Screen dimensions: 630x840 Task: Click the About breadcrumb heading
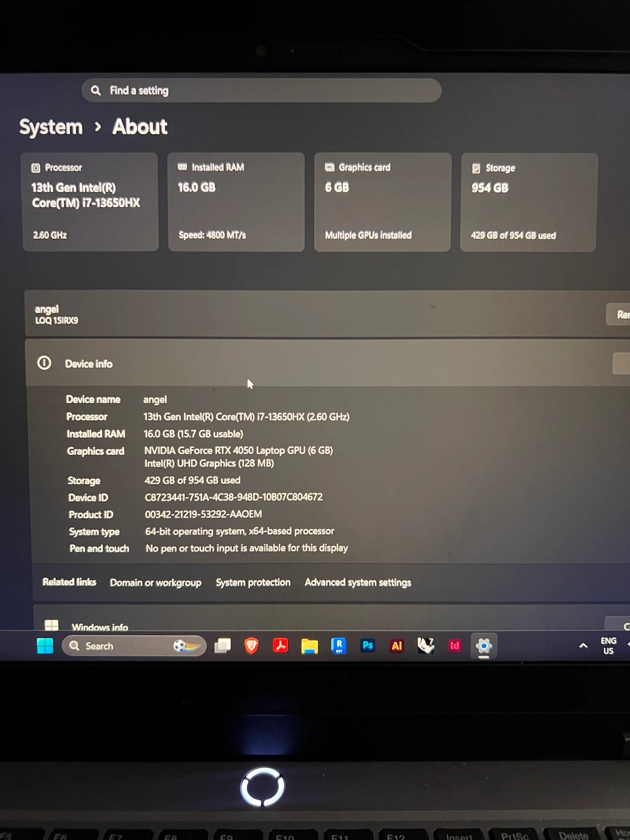coord(140,127)
